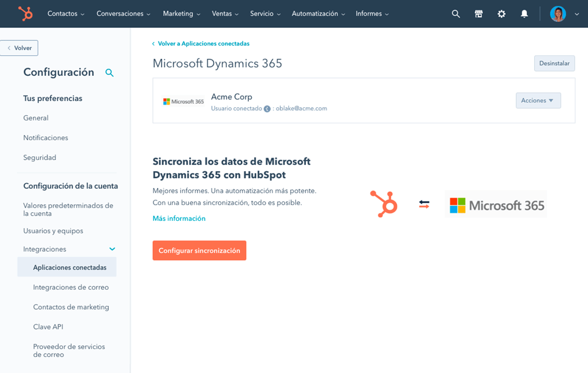
Task: Open the Automatización menu
Action: pyautogui.click(x=319, y=14)
